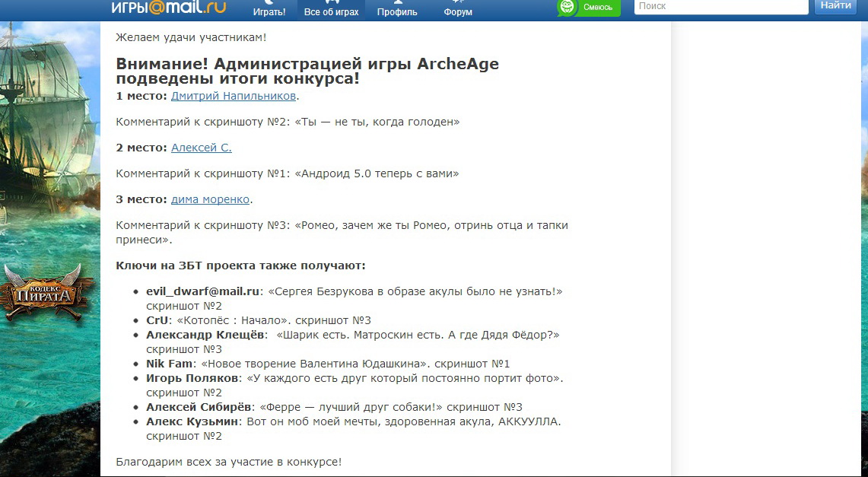Select the Все об играх tab
868x477 pixels.
331,11
